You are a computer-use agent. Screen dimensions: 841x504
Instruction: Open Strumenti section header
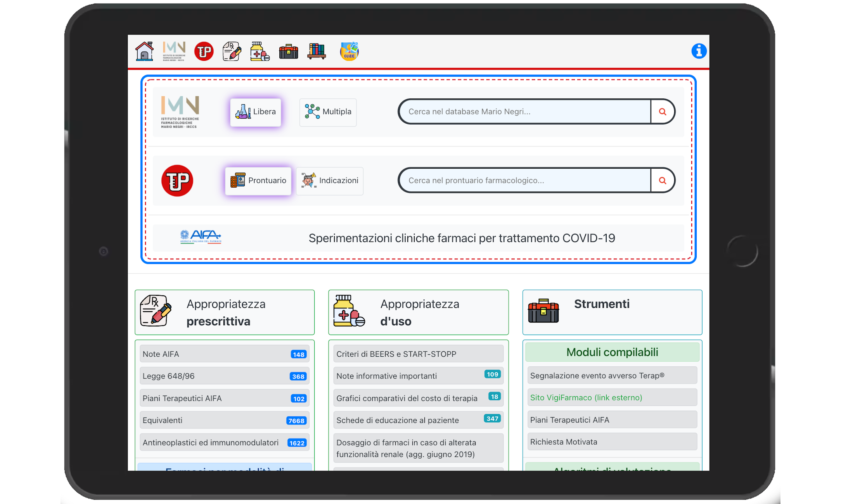point(612,312)
